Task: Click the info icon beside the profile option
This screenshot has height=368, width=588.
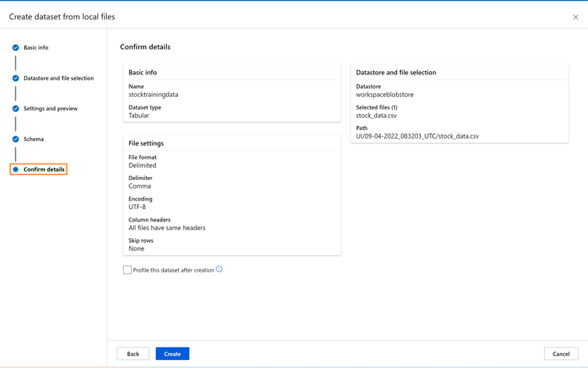Action: [x=220, y=269]
